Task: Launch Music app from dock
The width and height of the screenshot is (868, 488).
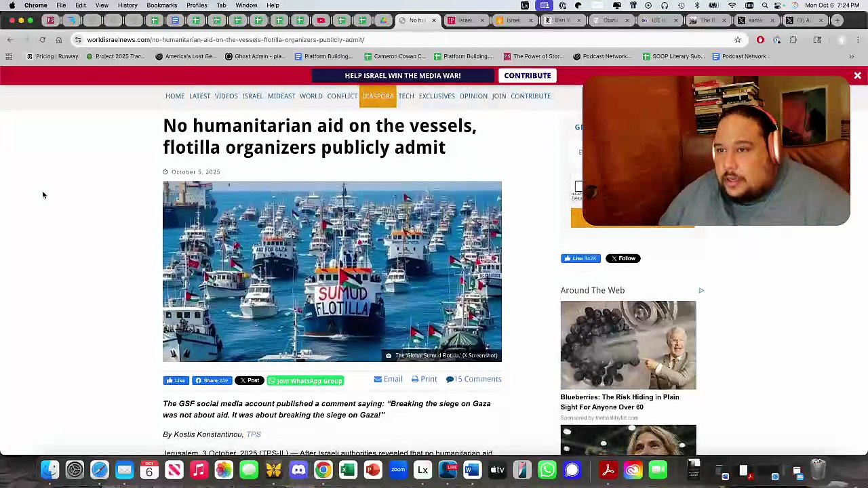Action: [199, 470]
